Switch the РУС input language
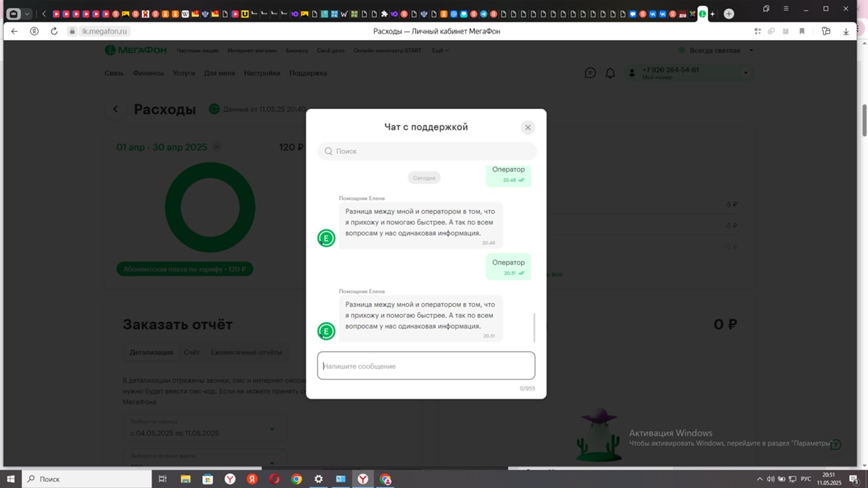This screenshot has height=488, width=868. click(x=806, y=479)
